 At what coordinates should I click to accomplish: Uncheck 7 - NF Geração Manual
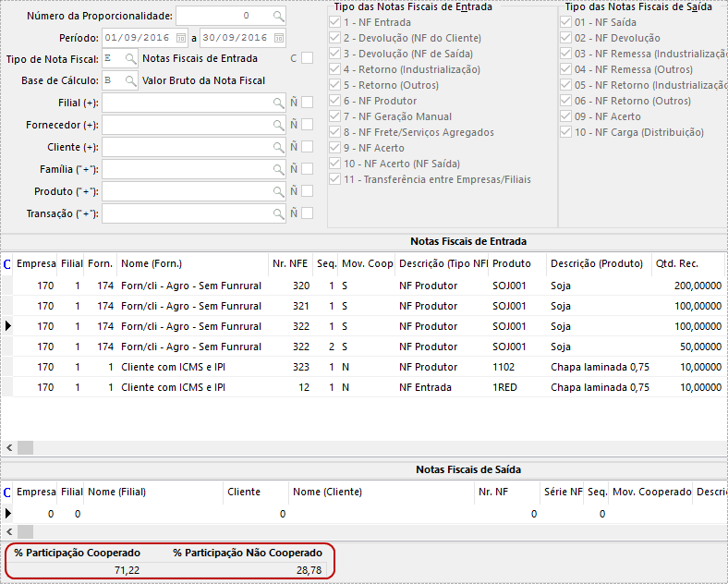(334, 116)
